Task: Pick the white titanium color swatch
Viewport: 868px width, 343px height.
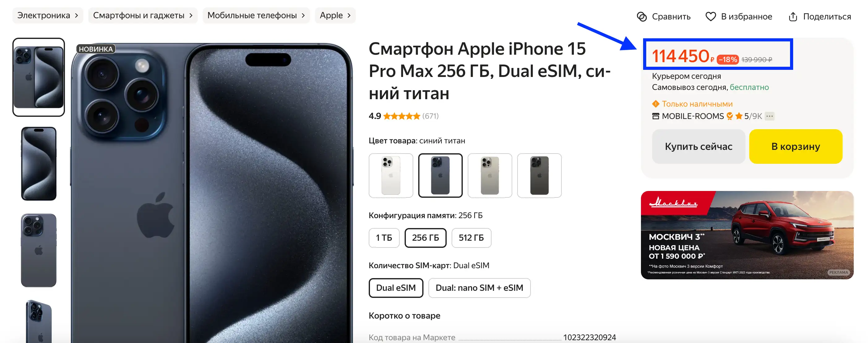Action: pyautogui.click(x=390, y=176)
